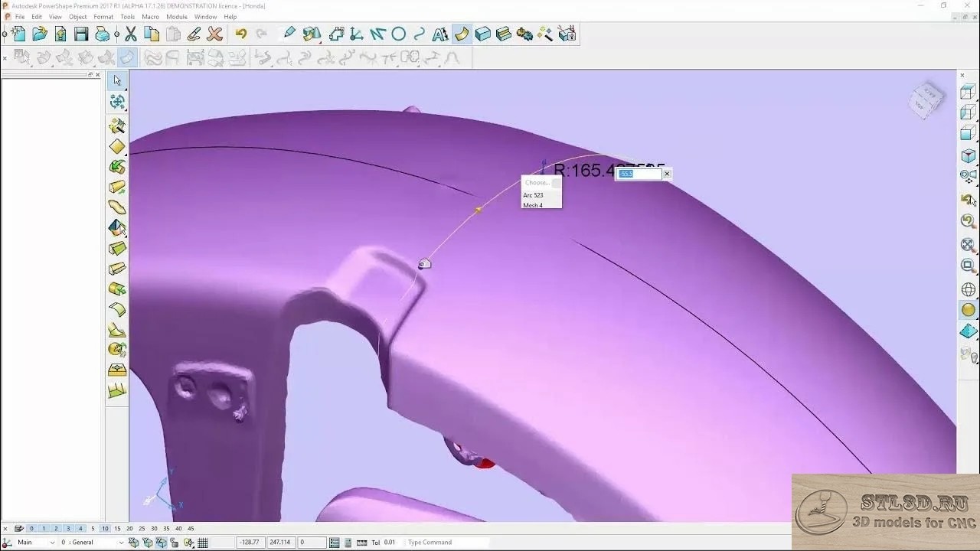
Task: Click the Save (floppy disk) icon
Action: [x=81, y=34]
